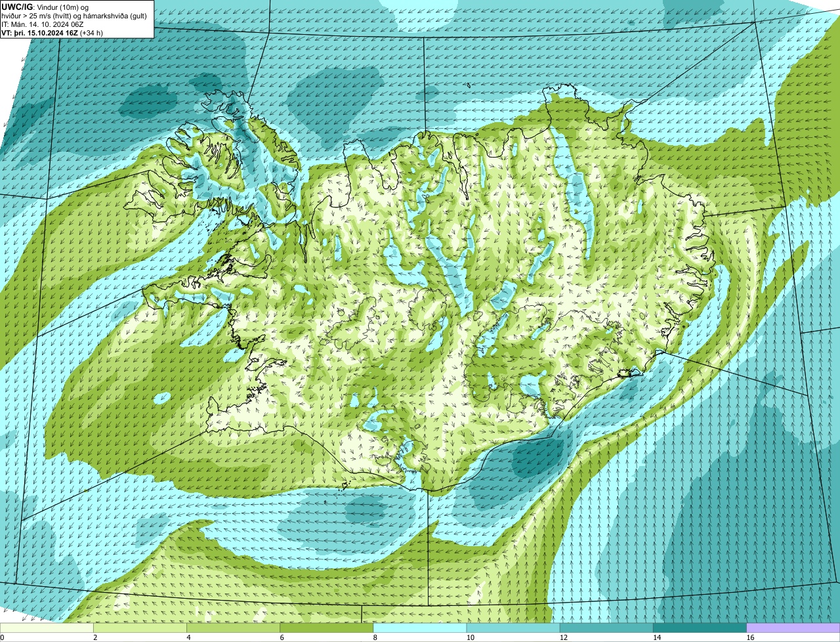Click the legend value label "12"

pyautogui.click(x=564, y=637)
